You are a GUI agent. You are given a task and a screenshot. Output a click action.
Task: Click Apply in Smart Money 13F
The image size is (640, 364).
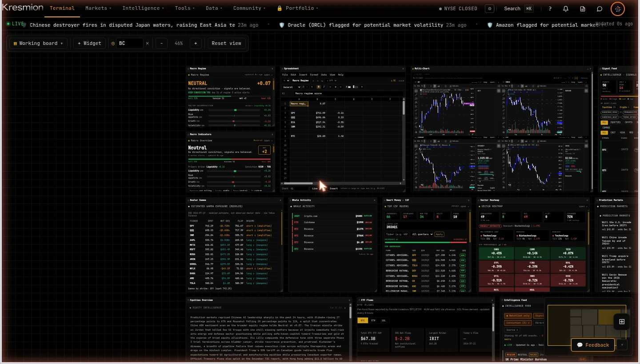(x=439, y=234)
